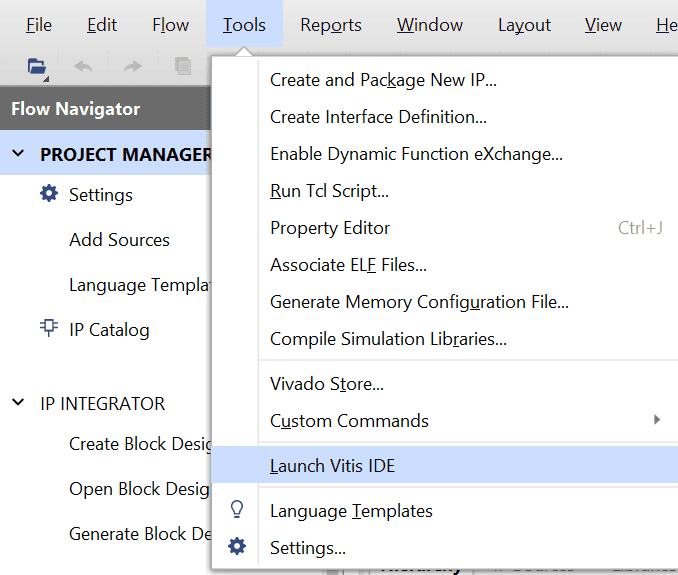This screenshot has width=678, height=575.
Task: Collapse the IP INTEGRATOR section
Action: point(19,403)
